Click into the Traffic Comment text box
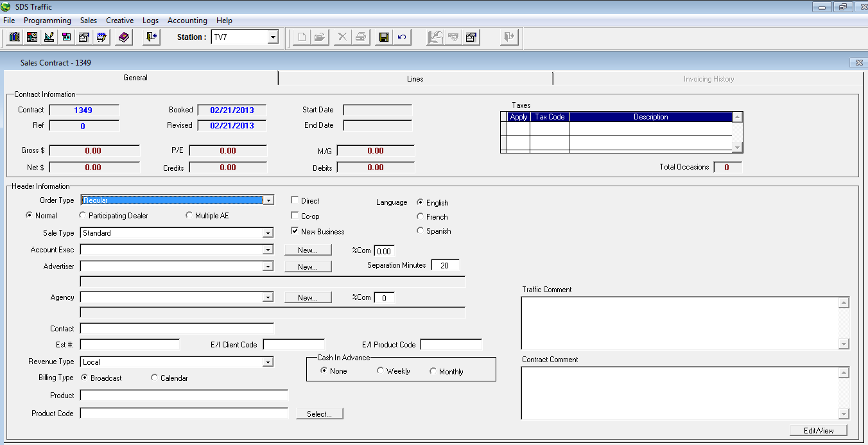The height and width of the screenshot is (445, 868). click(681, 323)
